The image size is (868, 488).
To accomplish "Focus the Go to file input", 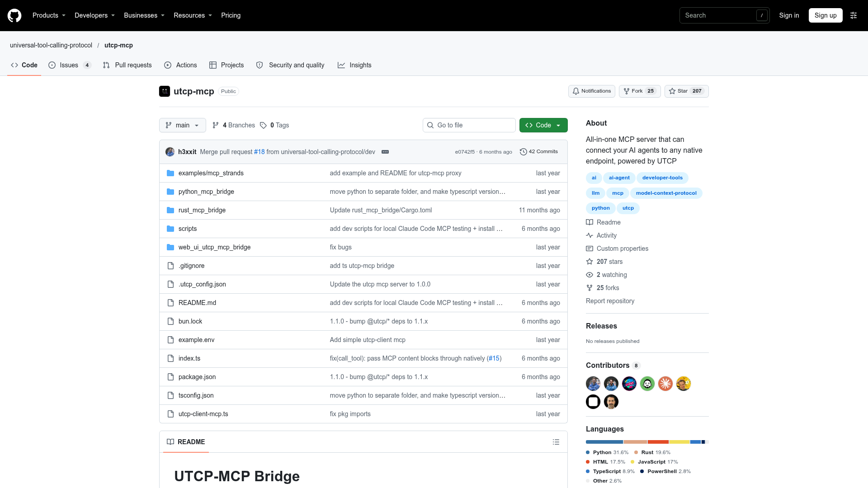I will click(469, 125).
